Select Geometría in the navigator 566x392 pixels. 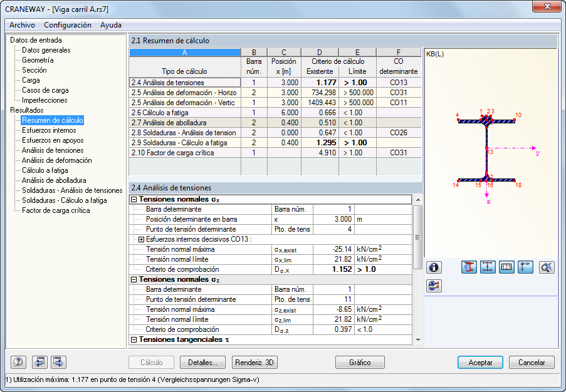(38, 60)
